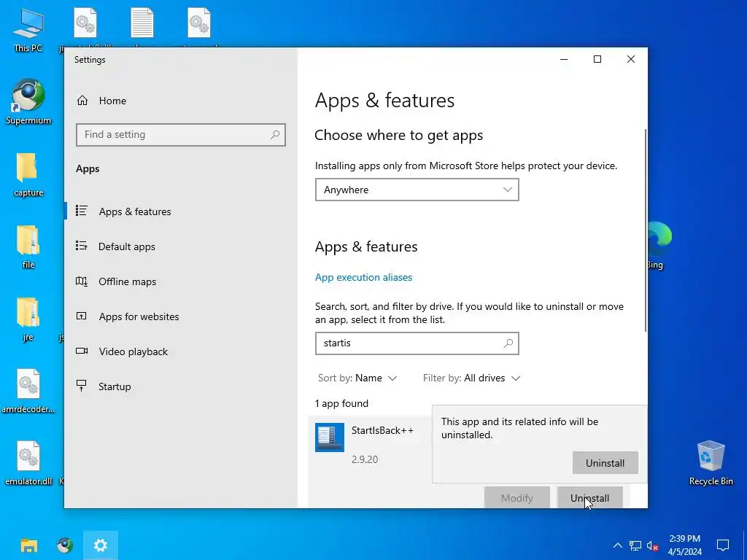Image resolution: width=747 pixels, height=560 pixels.
Task: Click the Find a setting search box
Action: tap(181, 135)
